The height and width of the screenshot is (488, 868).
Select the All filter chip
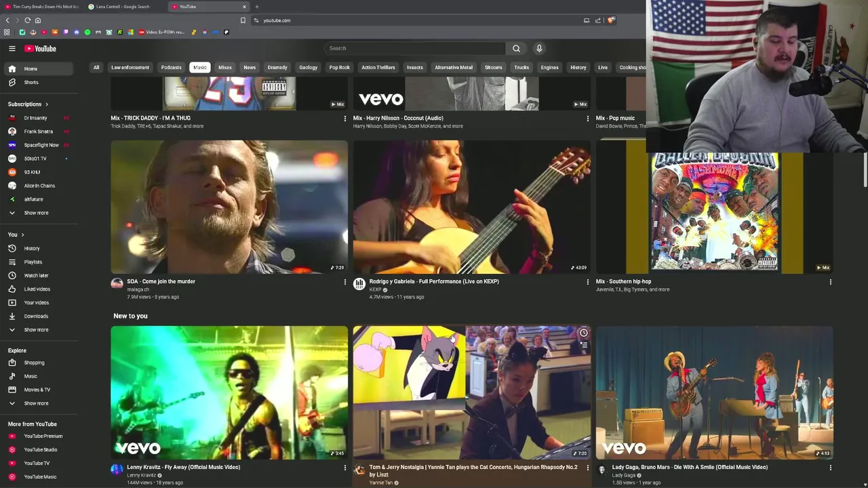tap(96, 68)
